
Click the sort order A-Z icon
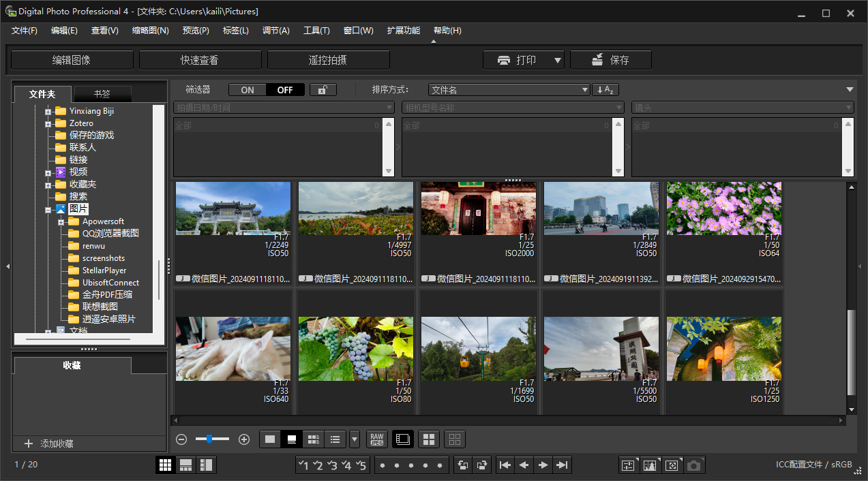pos(605,90)
